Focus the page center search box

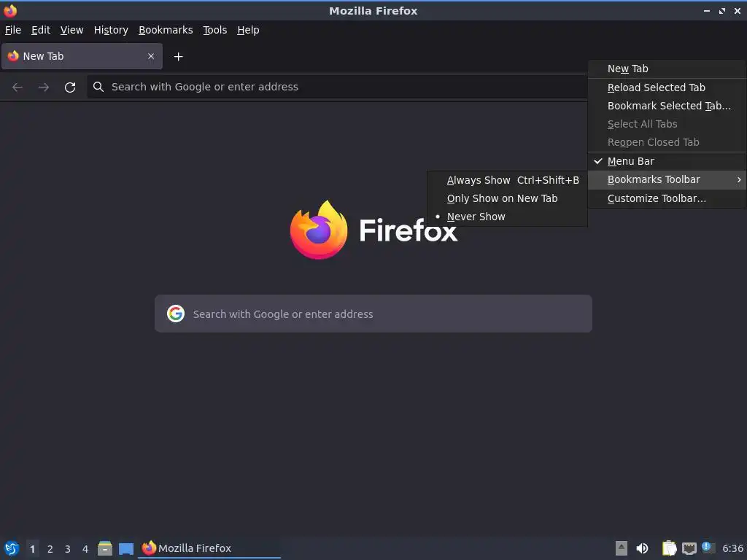[x=373, y=314]
